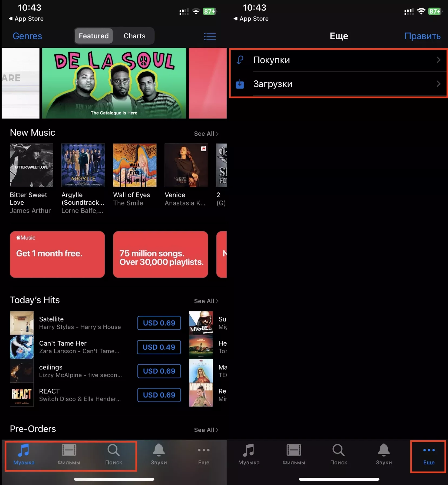Image resolution: width=448 pixels, height=485 pixels.
Task: Tap Фильмы tab icon in left screen
Action: click(x=69, y=450)
